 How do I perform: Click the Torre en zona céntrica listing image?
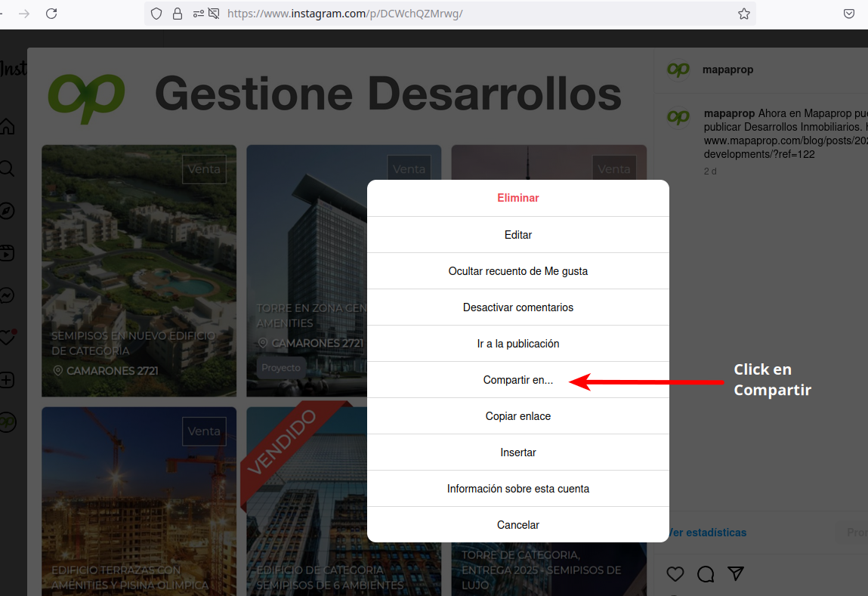307,270
